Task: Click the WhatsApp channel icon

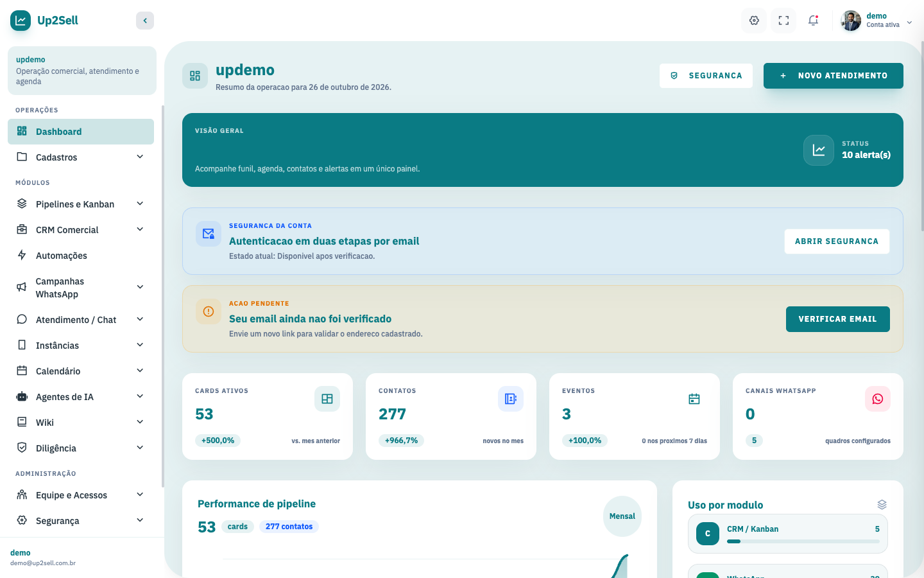Action: [x=878, y=399]
